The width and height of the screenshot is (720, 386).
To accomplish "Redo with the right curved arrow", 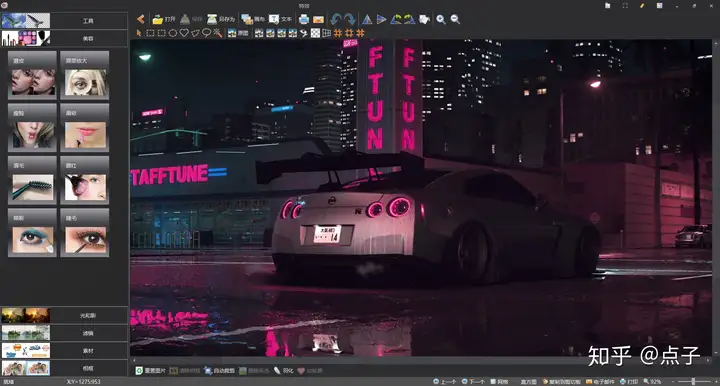I will (x=349, y=19).
